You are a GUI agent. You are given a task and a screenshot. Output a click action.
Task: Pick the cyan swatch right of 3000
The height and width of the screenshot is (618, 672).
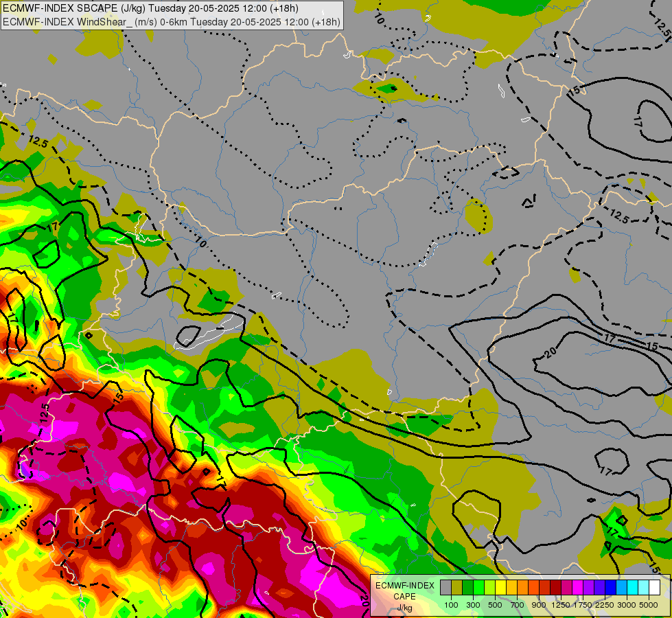point(633,588)
